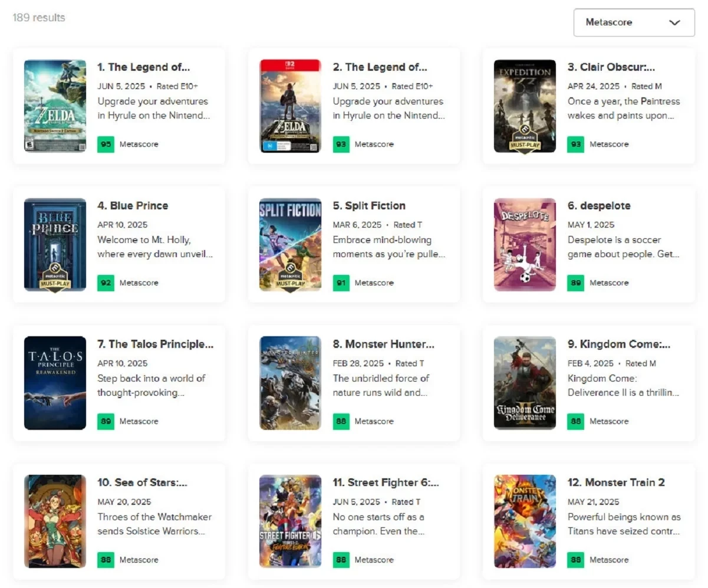
Task: Select the Split Fiction cover image
Action: 290,245
